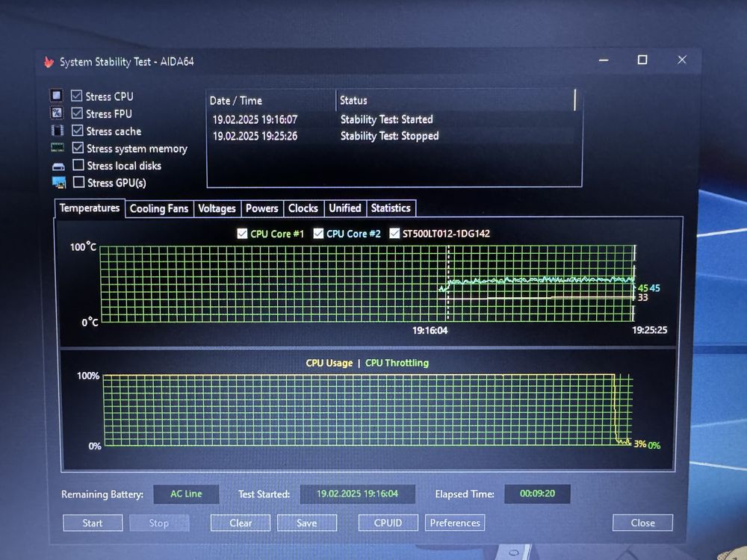Open the Clocks tab
This screenshot has width=747, height=560.
click(303, 208)
